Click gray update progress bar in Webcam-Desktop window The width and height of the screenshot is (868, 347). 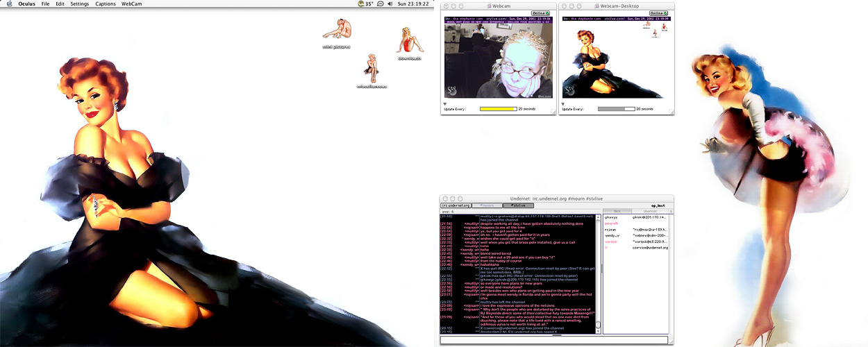(x=617, y=109)
